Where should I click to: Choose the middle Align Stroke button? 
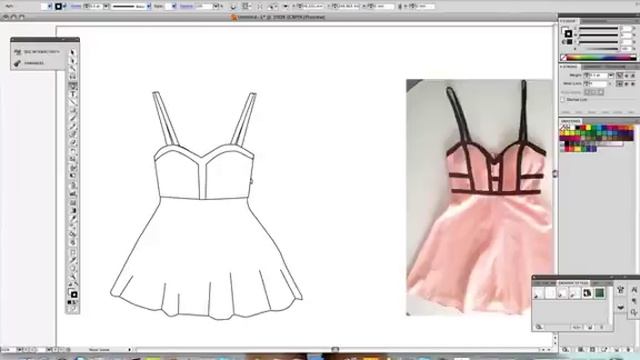click(593, 92)
